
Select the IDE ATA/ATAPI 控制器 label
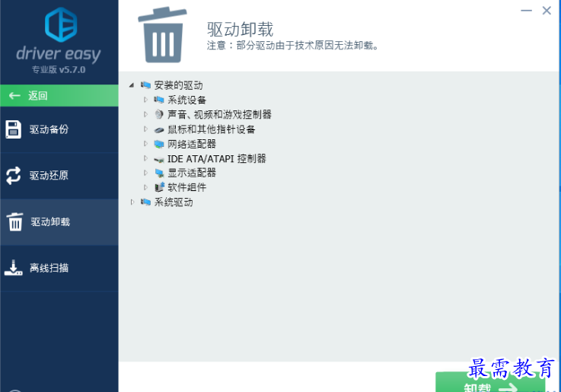[x=217, y=158]
